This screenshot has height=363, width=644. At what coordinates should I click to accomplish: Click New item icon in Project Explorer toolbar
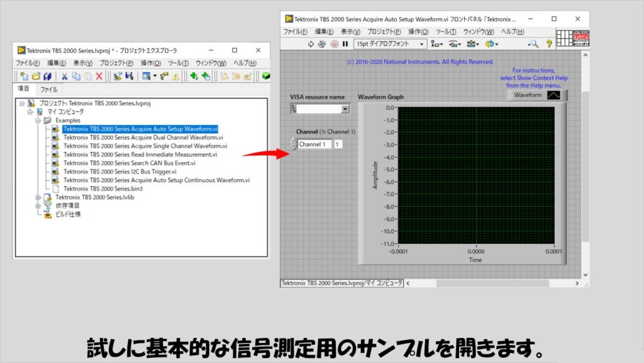(x=25, y=76)
